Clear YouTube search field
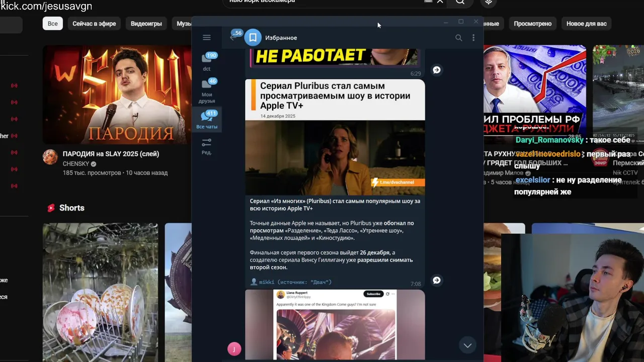This screenshot has height=362, width=644. pyautogui.click(x=440, y=2)
